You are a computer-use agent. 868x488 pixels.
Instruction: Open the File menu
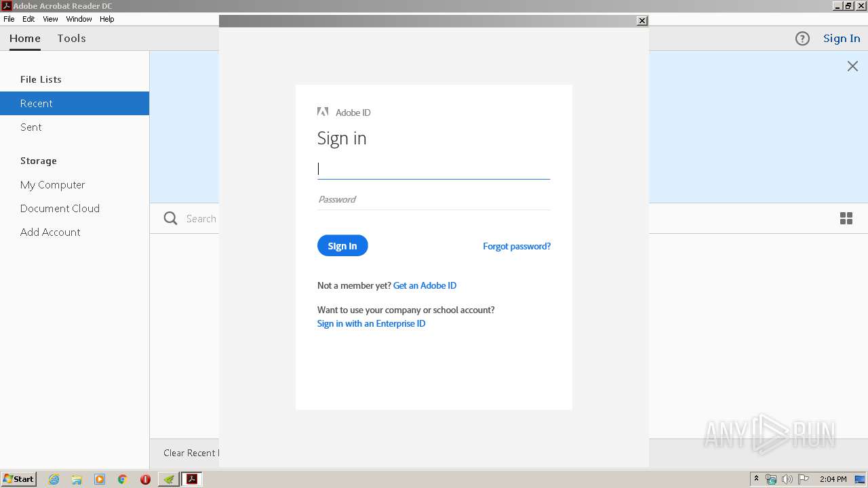tap(9, 19)
